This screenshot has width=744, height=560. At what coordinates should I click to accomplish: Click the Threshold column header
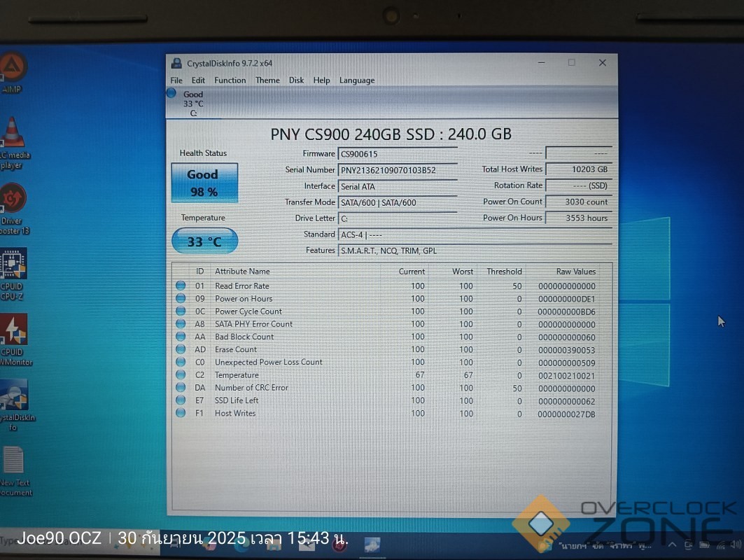[504, 272]
